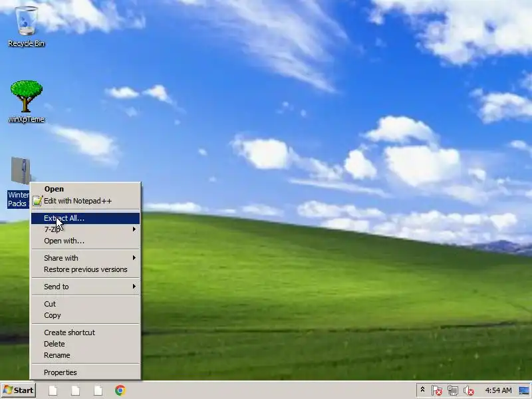
Task: Choose Open from the context menu
Action: pyautogui.click(x=86, y=189)
